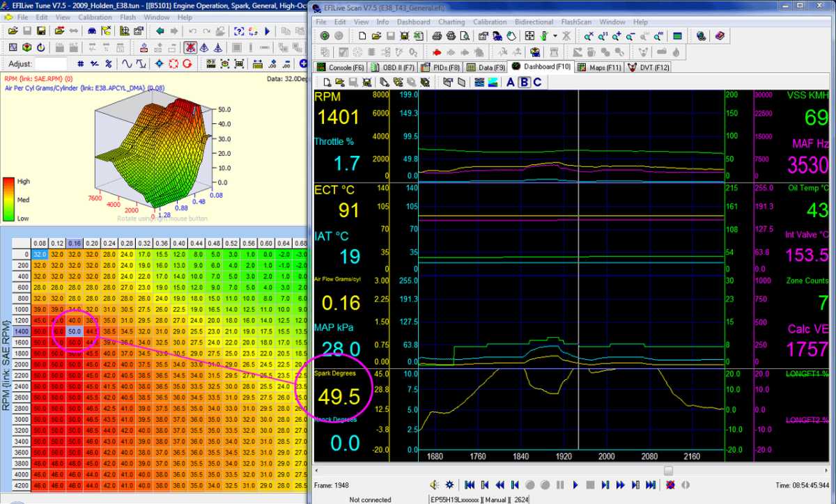
Task: Open the Bidirectional menu
Action: coord(534,22)
